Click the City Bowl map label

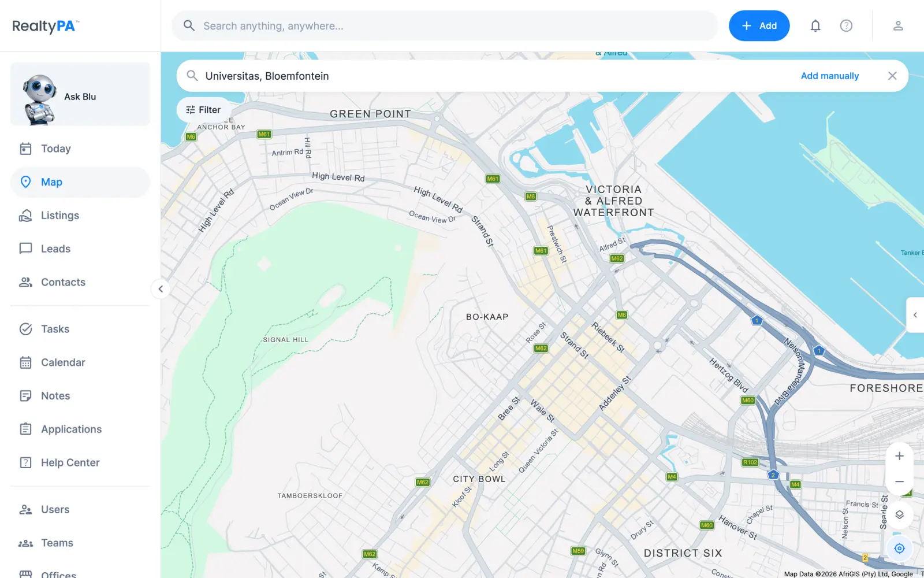(x=479, y=479)
